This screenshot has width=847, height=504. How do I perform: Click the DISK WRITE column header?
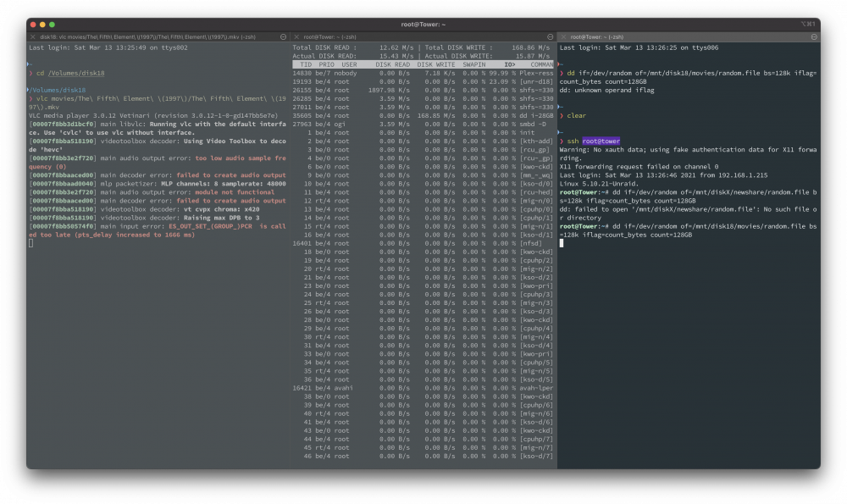click(435, 64)
